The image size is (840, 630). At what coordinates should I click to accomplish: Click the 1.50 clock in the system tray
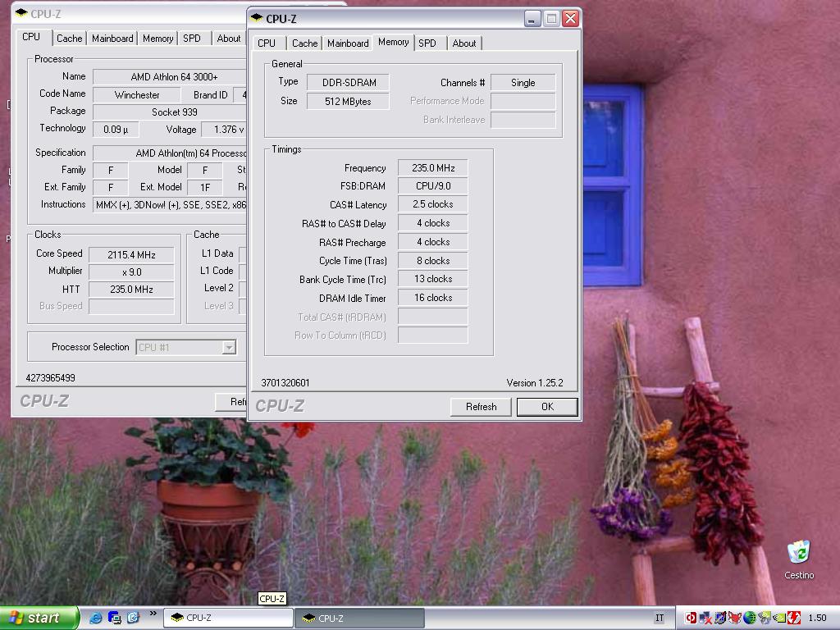pyautogui.click(x=817, y=618)
